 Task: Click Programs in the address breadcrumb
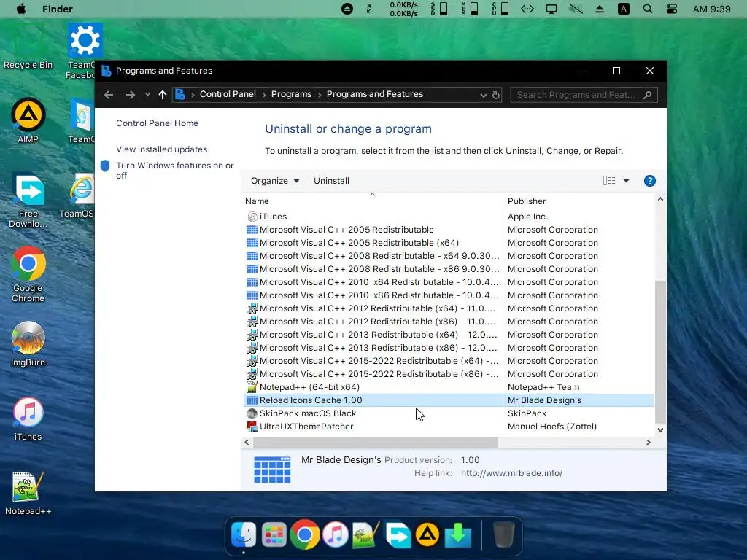[x=291, y=94]
